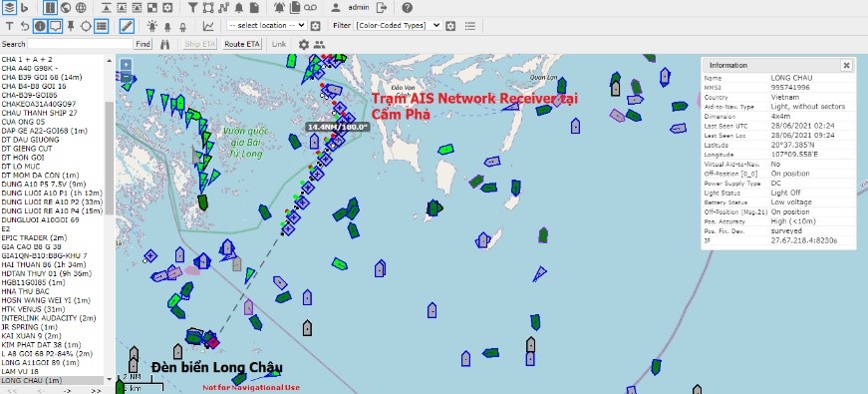Select the solid globe map icon
This screenshot has height=394, width=868.
pyautogui.click(x=66, y=8)
